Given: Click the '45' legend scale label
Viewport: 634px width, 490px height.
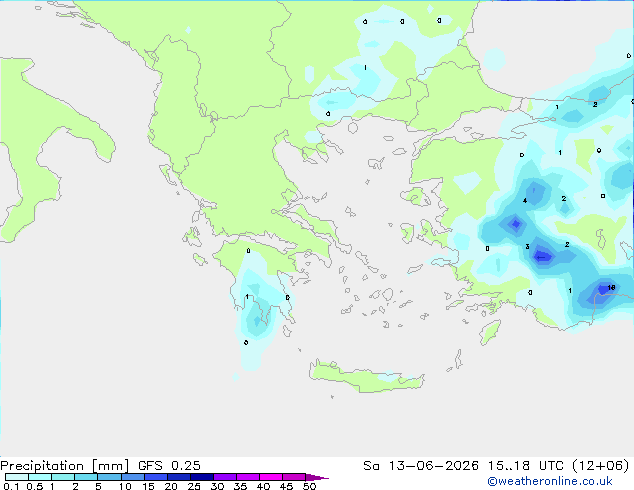Looking at the screenshot, I should click(x=286, y=486).
